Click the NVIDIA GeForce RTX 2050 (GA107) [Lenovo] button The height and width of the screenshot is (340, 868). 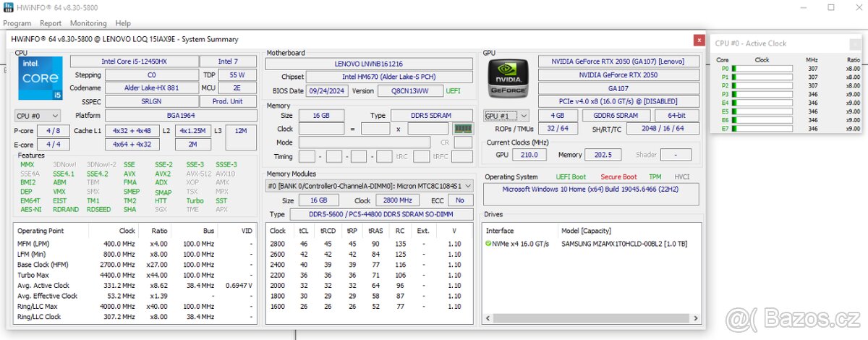(619, 61)
